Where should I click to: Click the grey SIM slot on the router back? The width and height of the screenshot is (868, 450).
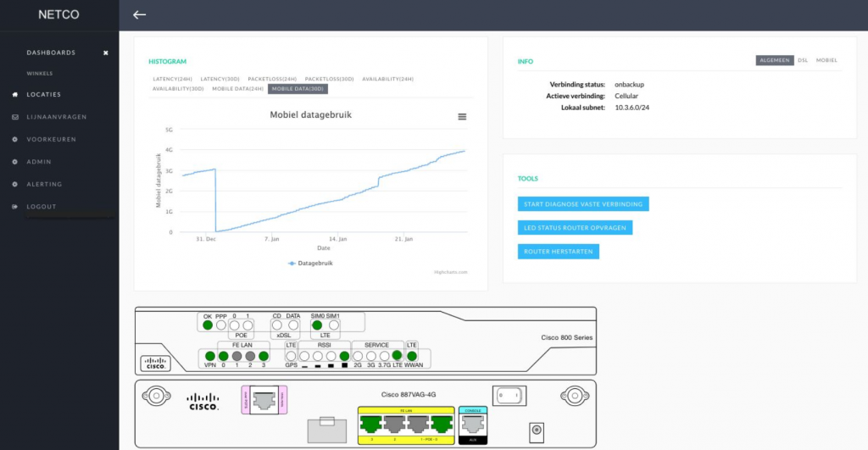point(327,430)
